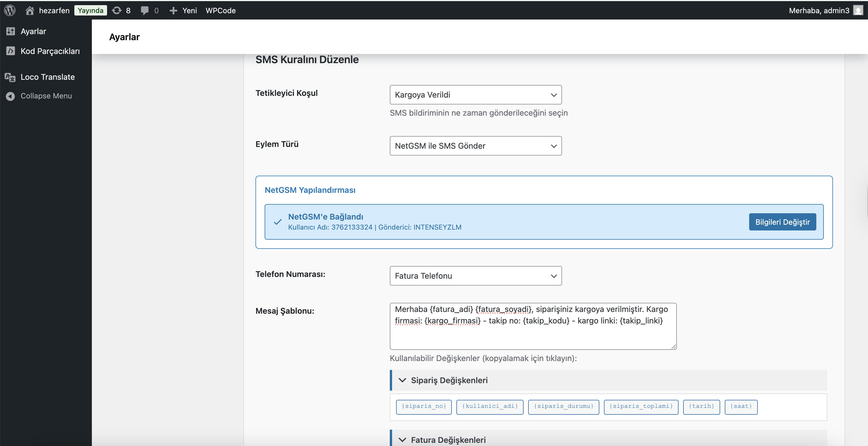Viewport: 868px width, 446px height.
Task: Copy the {siparis_durumu} variable
Action: (x=563, y=407)
